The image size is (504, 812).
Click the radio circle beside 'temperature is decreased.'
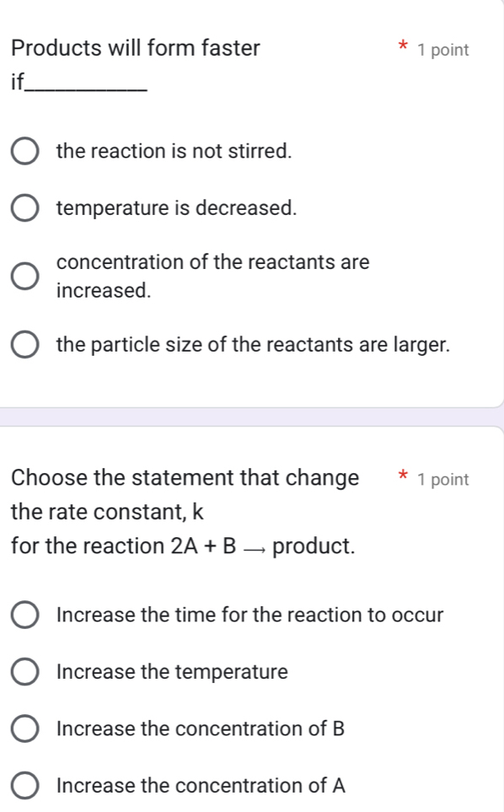click(25, 208)
